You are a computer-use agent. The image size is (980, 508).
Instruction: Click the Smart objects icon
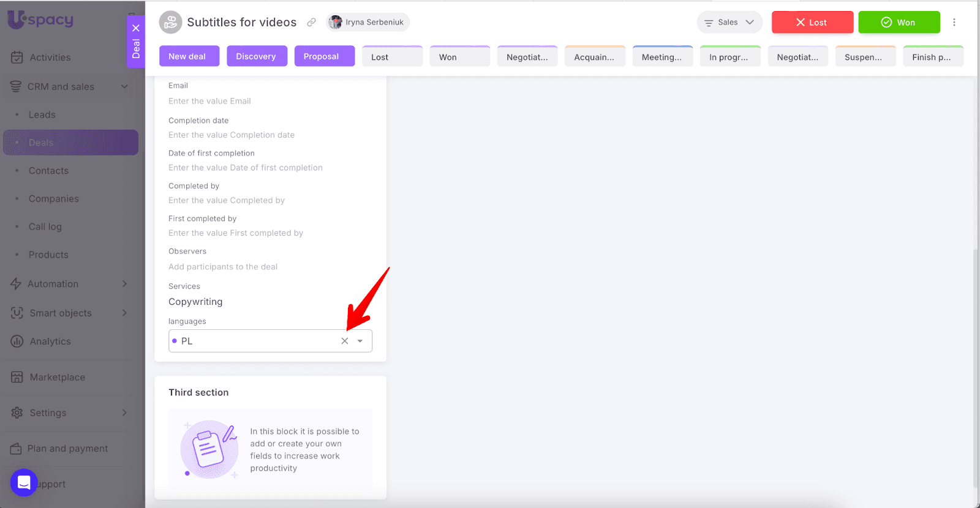[17, 313]
